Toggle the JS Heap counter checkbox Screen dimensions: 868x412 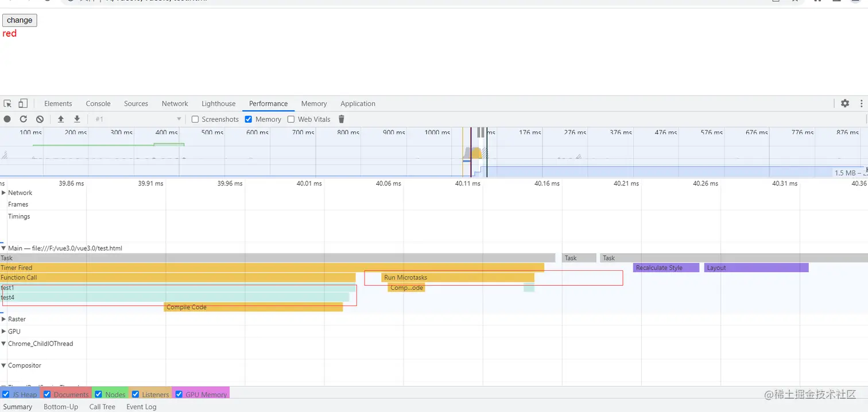point(6,394)
